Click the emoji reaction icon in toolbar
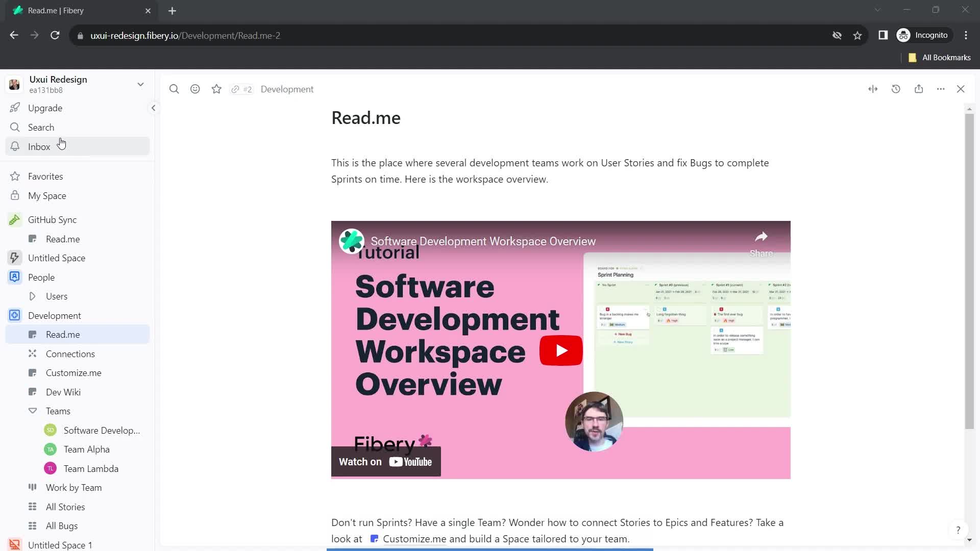 point(195,89)
